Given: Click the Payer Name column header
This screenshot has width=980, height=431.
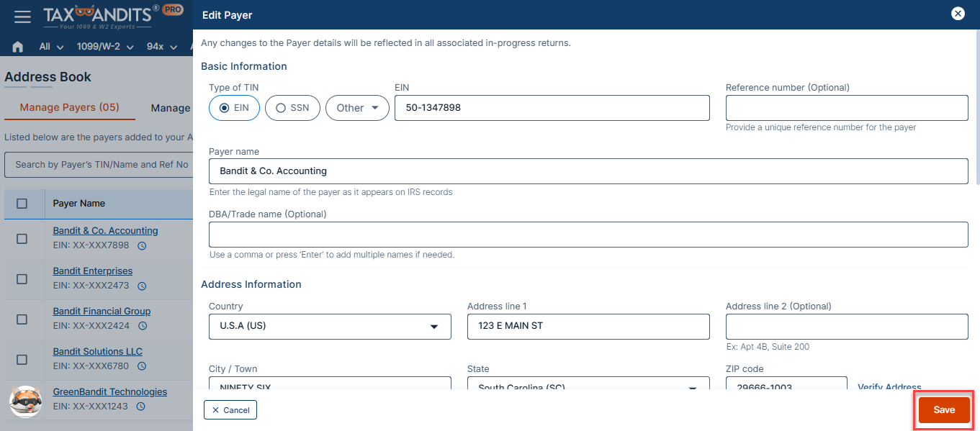Looking at the screenshot, I should (x=79, y=204).
